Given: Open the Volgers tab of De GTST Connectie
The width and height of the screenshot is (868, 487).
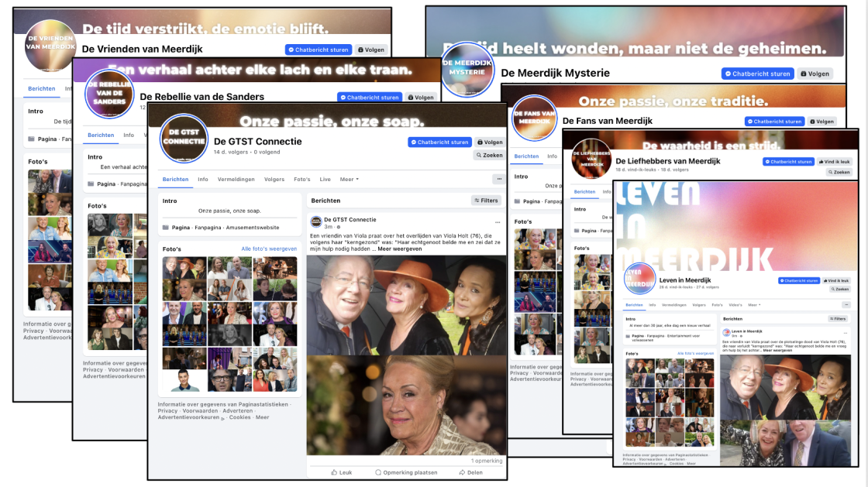Looking at the screenshot, I should point(274,179).
